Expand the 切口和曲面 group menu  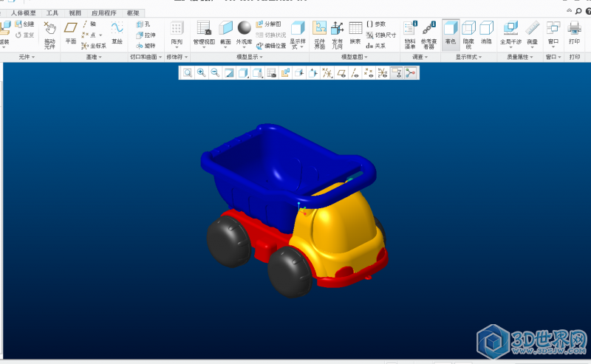(x=146, y=57)
